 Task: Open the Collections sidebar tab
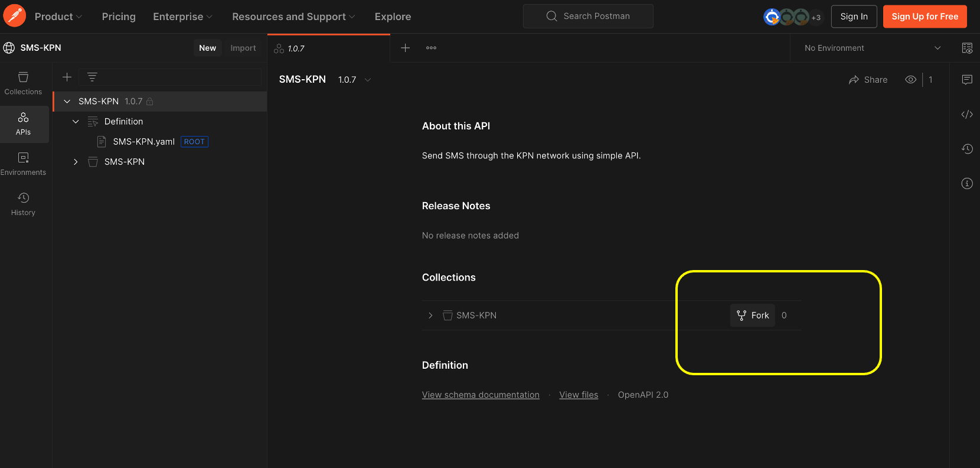pyautogui.click(x=23, y=84)
